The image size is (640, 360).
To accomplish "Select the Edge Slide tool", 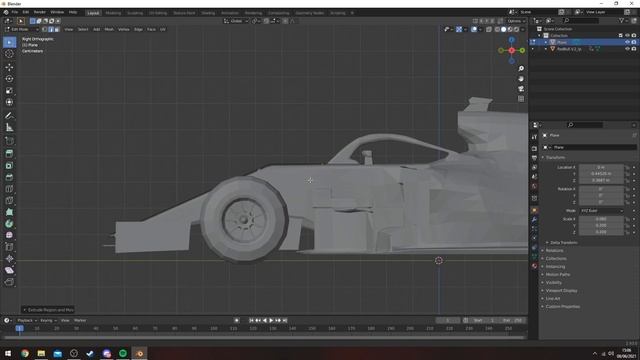I will 9,247.
